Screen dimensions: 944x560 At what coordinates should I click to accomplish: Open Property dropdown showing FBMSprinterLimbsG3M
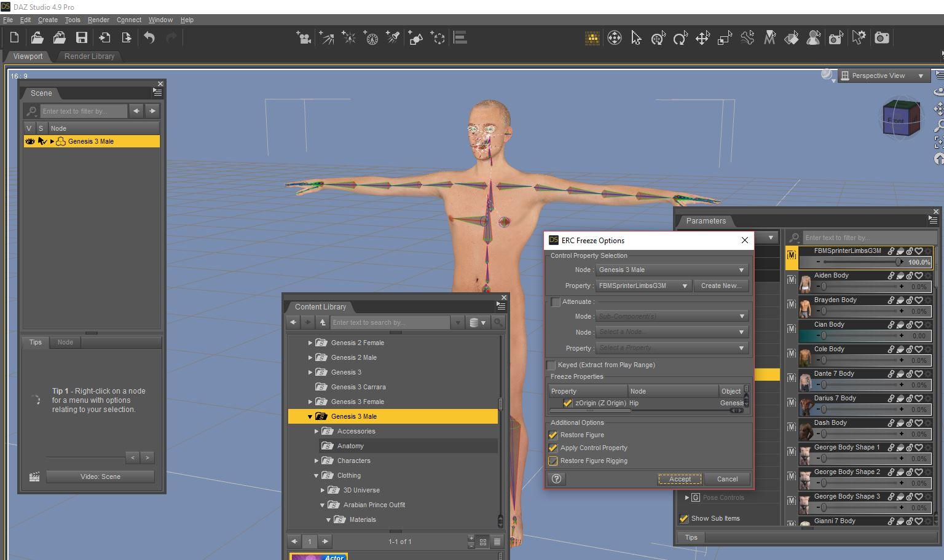click(643, 286)
